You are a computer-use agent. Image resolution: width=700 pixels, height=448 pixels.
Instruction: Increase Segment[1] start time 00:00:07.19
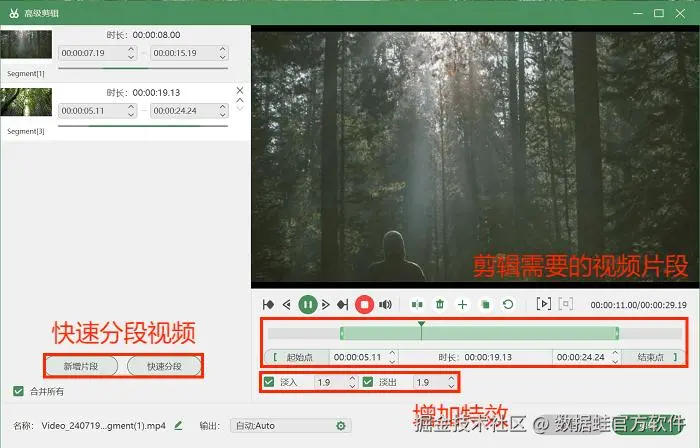131,50
